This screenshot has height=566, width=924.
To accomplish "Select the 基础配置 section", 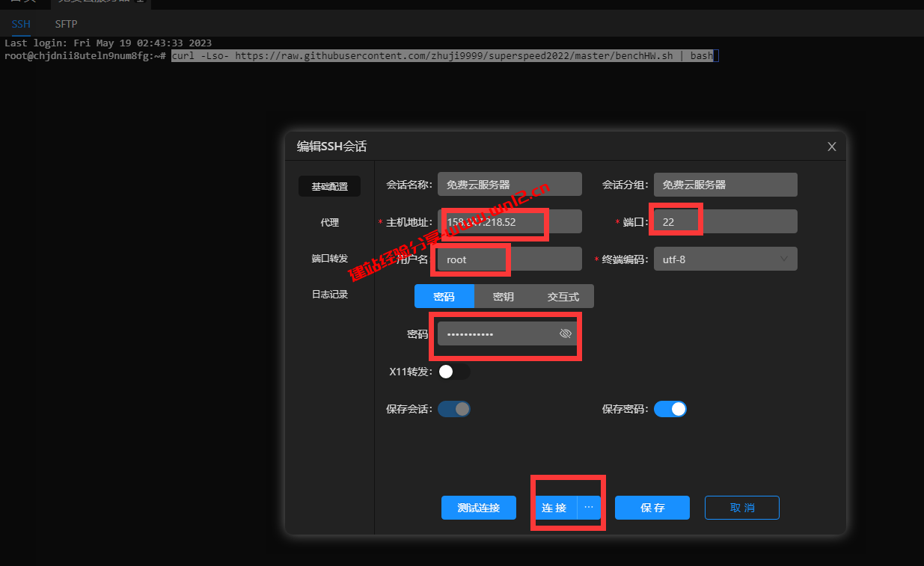I will coord(329,186).
